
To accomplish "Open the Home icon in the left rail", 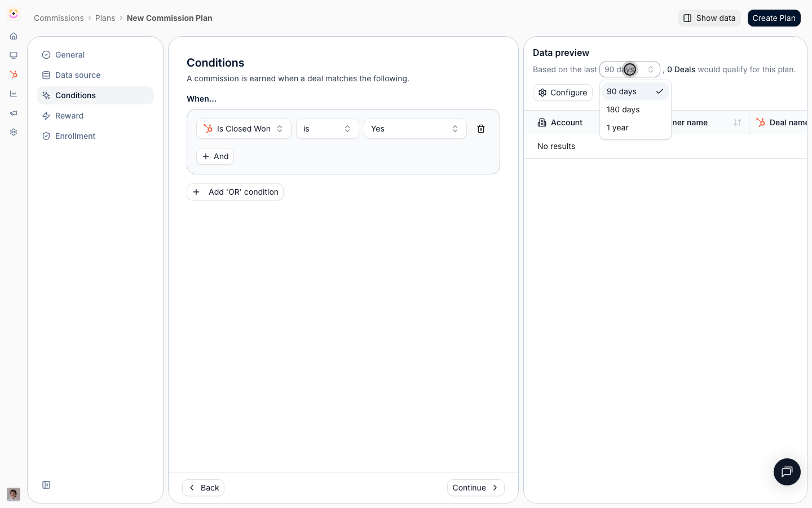I will click(x=14, y=36).
